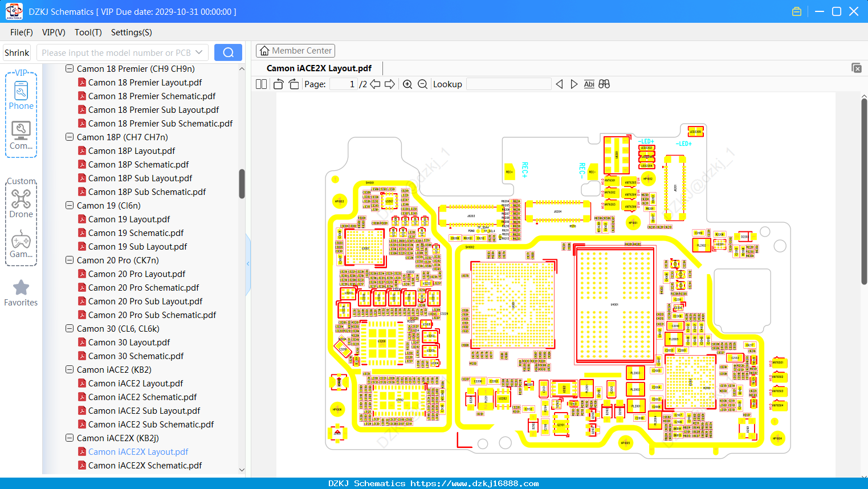Open Camon 18 Premier Sub Layout.pdf
This screenshot has width=868, height=489.
153,110
